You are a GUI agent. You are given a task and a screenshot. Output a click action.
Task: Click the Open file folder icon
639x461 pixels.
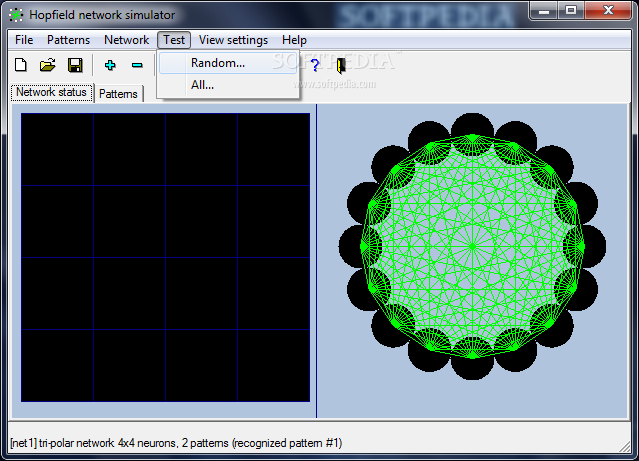48,65
